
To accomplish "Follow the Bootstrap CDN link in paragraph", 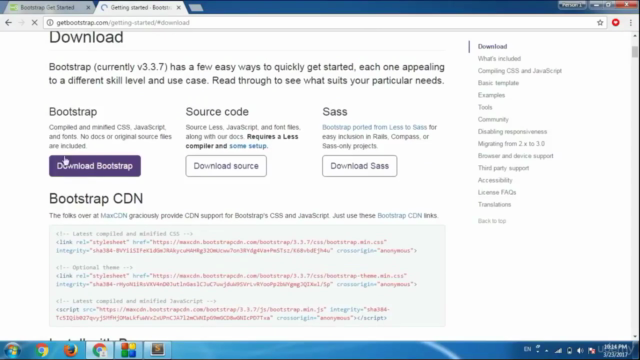I will [400, 215].
